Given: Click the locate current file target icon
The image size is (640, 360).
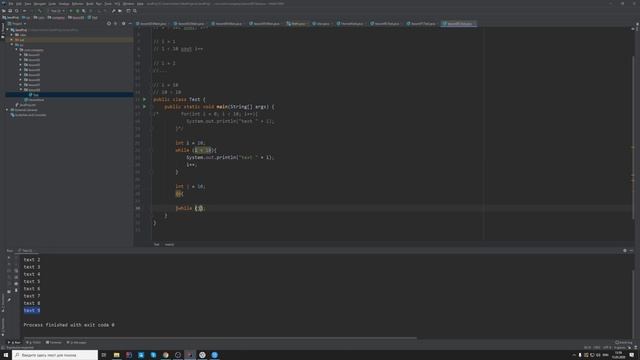Looking at the screenshot, I should tap(109, 24).
